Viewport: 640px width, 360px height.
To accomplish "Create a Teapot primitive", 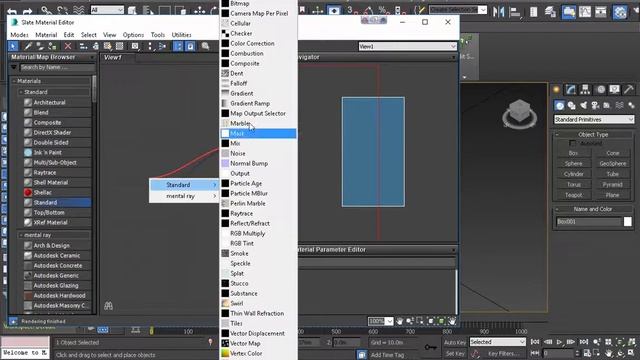I will 573,195.
